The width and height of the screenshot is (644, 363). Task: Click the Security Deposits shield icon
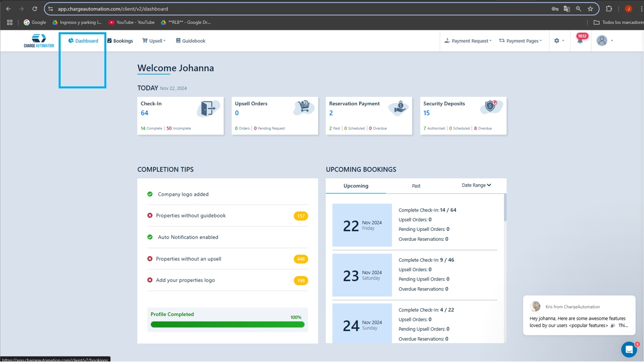point(491,107)
